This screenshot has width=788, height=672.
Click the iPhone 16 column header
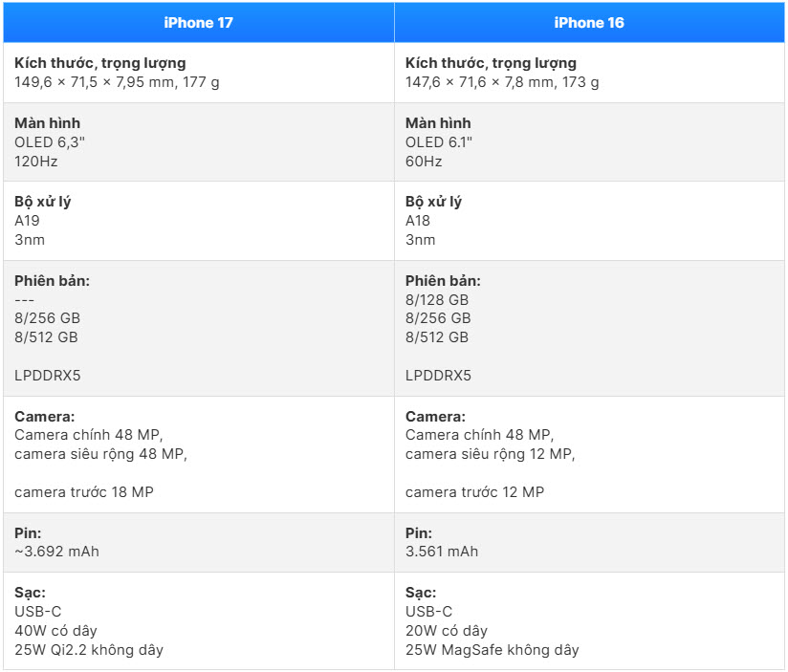588,22
